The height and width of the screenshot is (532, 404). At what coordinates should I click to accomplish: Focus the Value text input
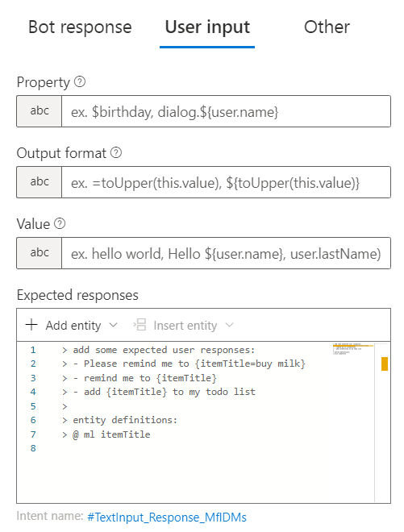[226, 253]
